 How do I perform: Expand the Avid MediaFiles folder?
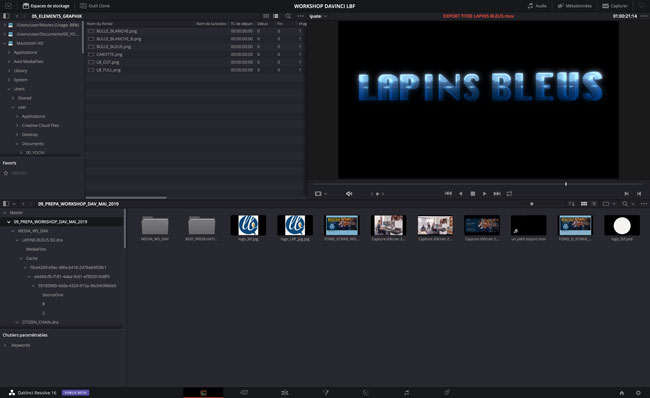9,61
